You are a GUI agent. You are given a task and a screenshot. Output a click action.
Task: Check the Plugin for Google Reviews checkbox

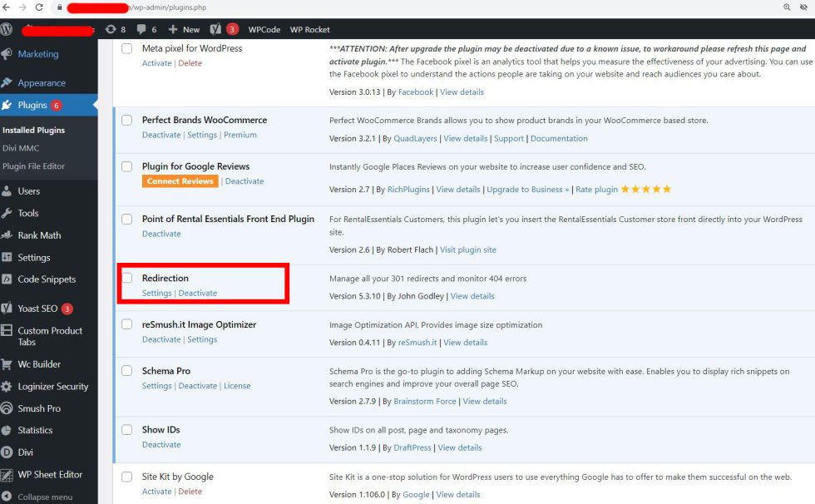pyautogui.click(x=126, y=166)
